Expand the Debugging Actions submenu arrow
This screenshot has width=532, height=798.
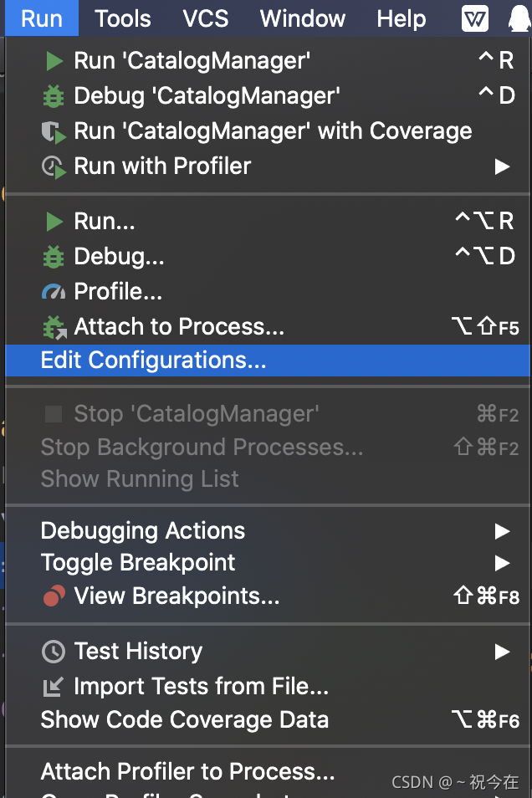(502, 531)
